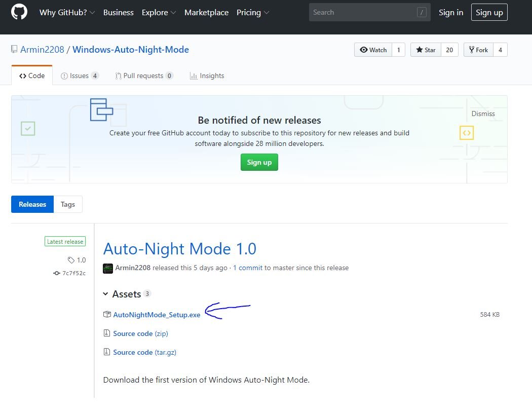This screenshot has width=532, height=411.
Task: Expand the Explore dropdown menu
Action: [159, 13]
